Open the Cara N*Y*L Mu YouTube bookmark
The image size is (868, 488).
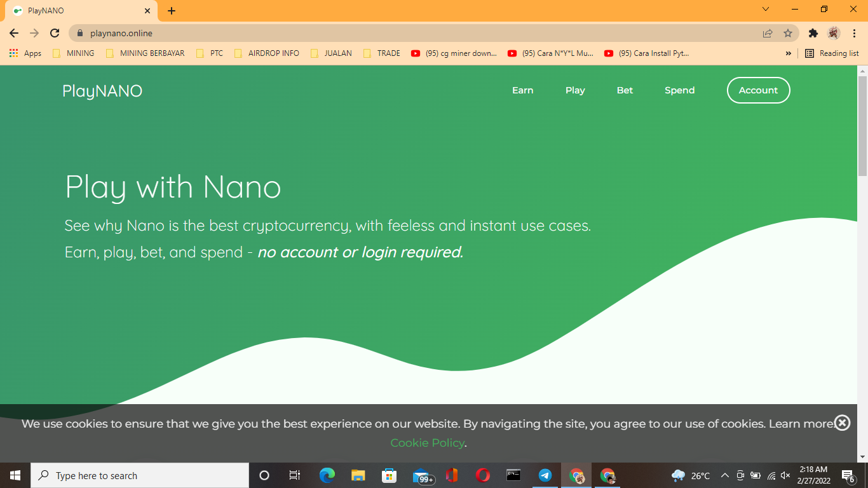(x=550, y=53)
